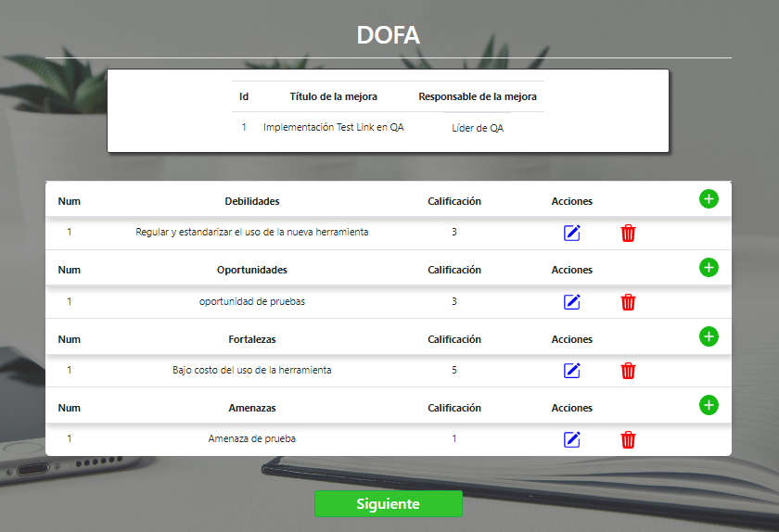Edit 'Bajo costo' Fortalezas row
The width and height of the screenshot is (779, 532).
coord(572,371)
